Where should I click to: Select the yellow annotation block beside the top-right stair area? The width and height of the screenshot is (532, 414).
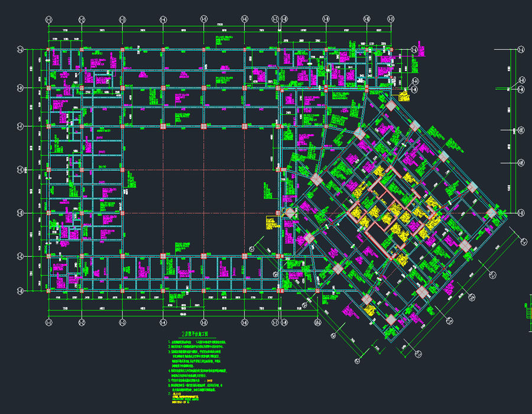coord(404,95)
